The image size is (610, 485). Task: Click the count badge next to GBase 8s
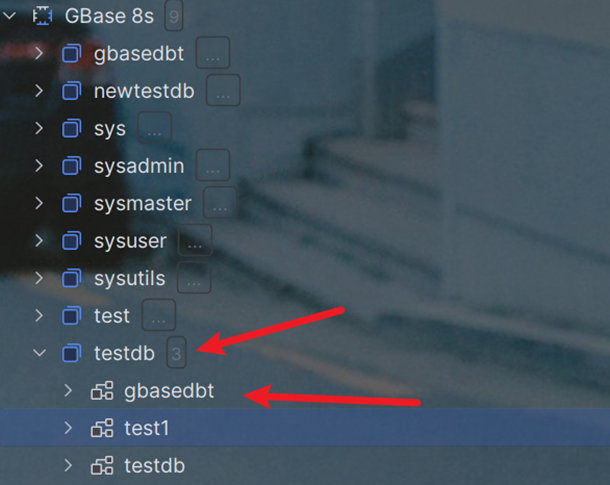point(172,16)
